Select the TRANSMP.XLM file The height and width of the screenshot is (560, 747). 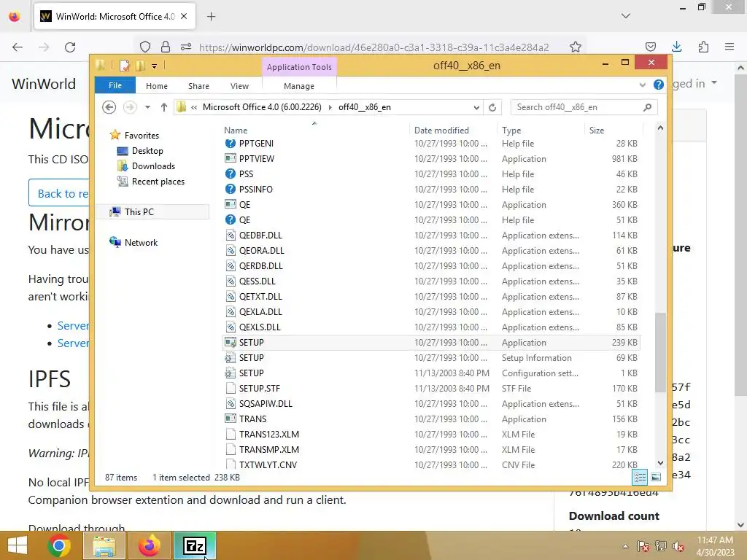[x=268, y=449]
